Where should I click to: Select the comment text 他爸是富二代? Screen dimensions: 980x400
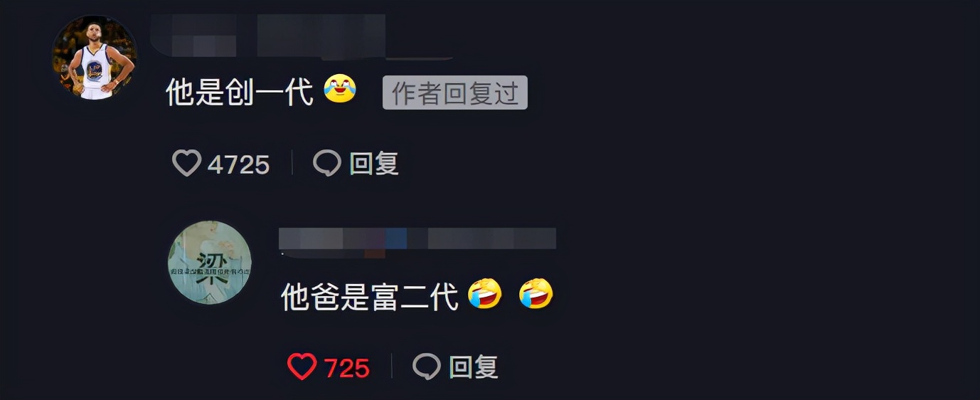point(370,296)
